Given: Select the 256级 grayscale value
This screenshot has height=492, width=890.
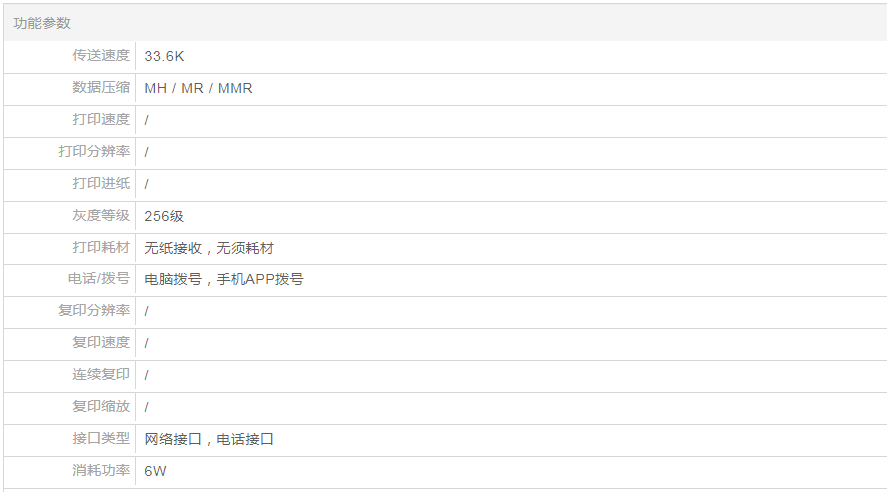Looking at the screenshot, I should (164, 216).
